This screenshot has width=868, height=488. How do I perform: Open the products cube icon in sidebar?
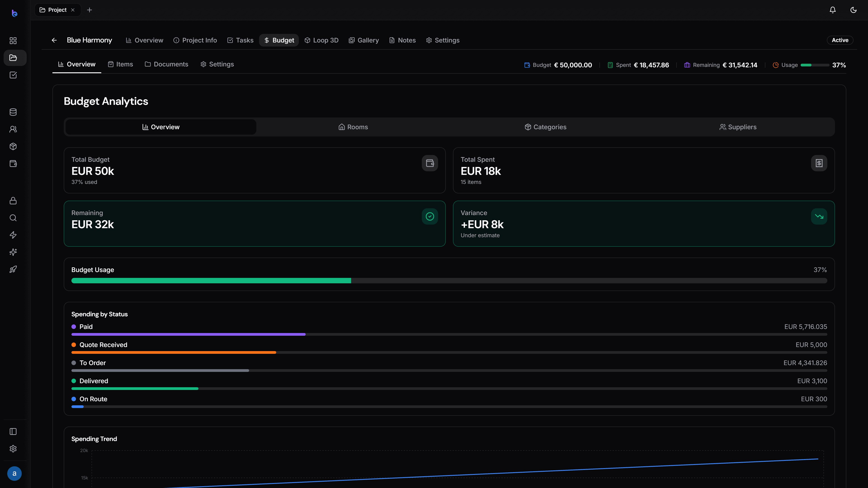pos(13,146)
